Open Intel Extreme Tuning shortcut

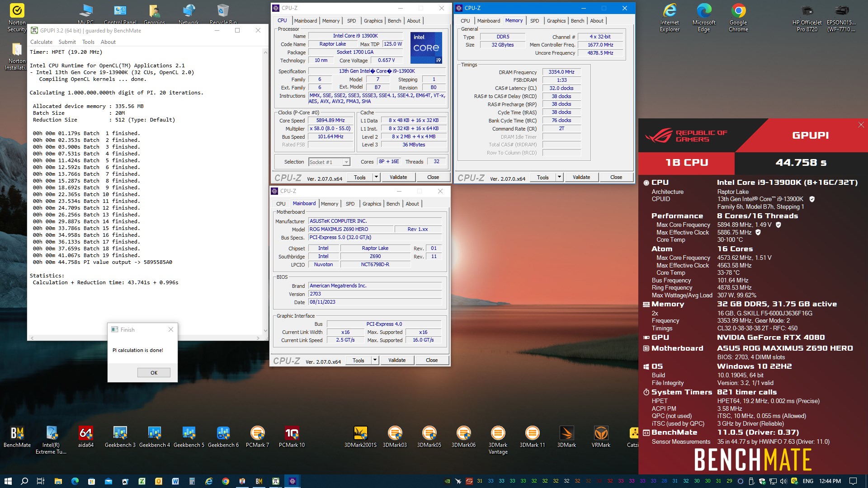tap(52, 440)
